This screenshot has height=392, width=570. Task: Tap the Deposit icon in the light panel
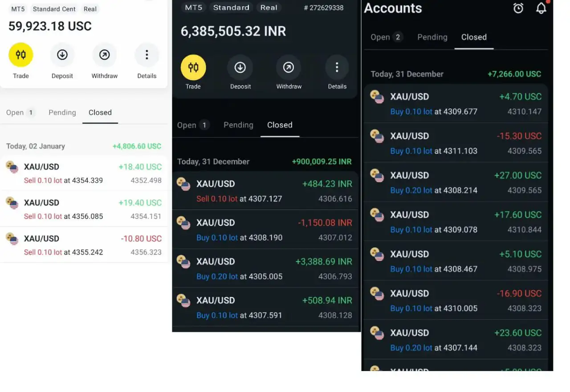click(x=62, y=55)
